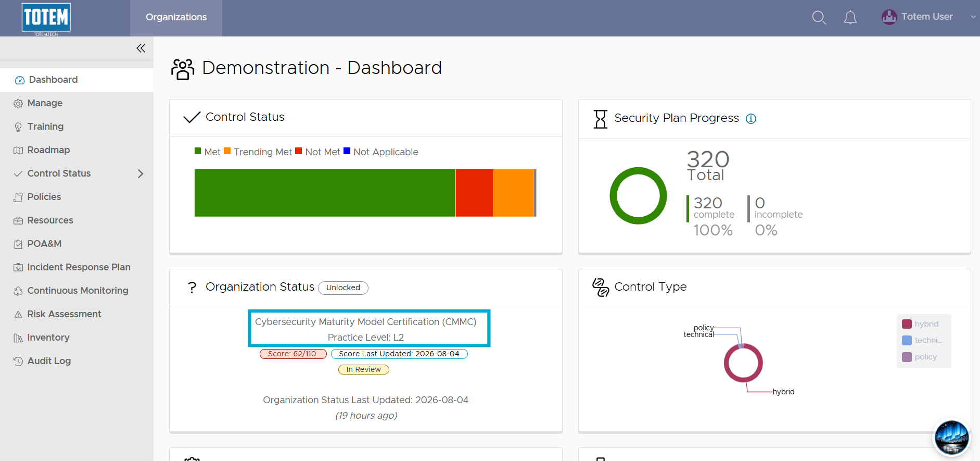
Task: Click the Incident Response Plan icon
Action: click(18, 267)
